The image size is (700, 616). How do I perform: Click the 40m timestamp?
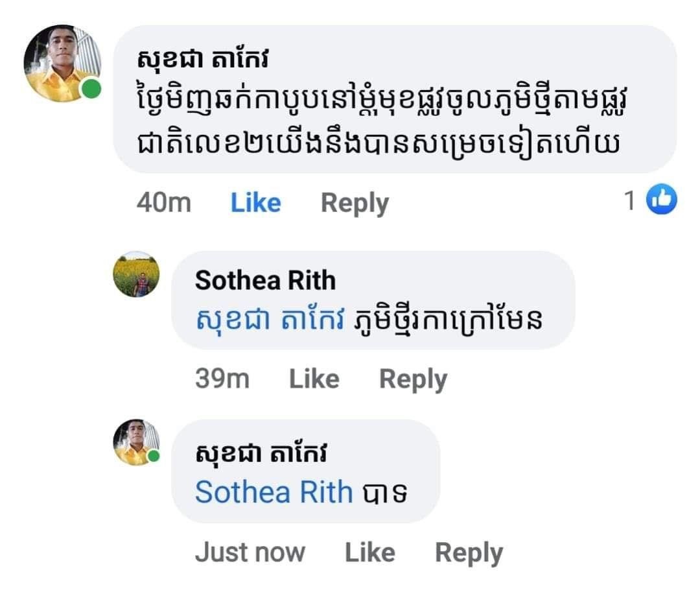point(163,203)
